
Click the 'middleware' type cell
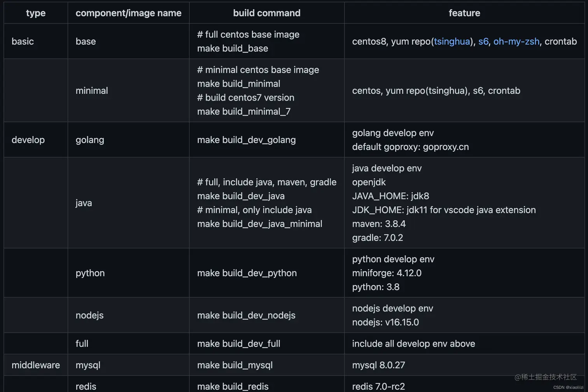pyautogui.click(x=36, y=365)
